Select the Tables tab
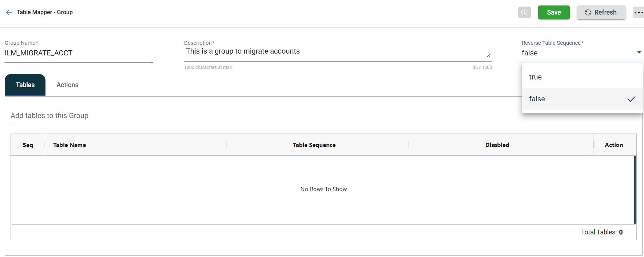Viewport: 644px width, 257px height. 25,85
